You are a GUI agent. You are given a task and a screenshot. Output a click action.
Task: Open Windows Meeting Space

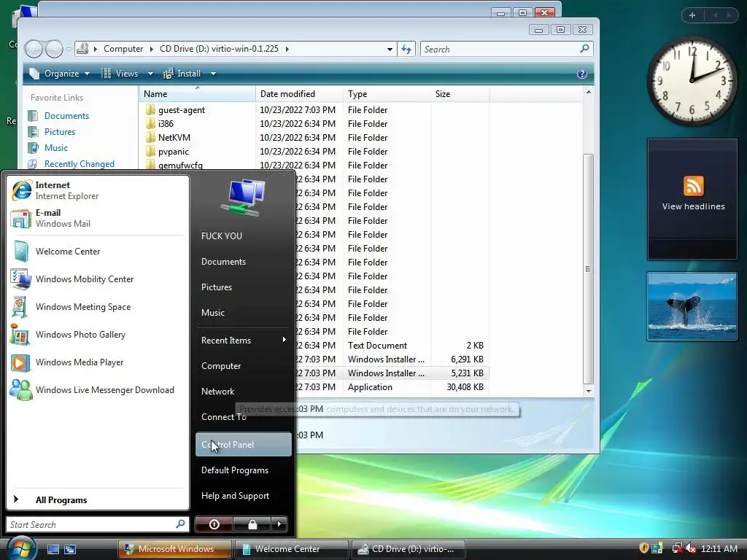[98, 307]
